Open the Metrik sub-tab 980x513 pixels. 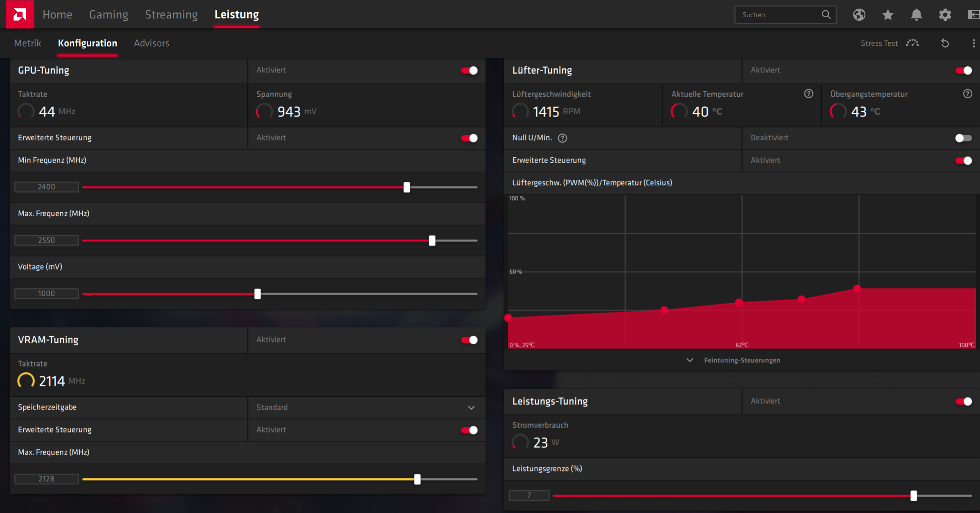point(27,43)
